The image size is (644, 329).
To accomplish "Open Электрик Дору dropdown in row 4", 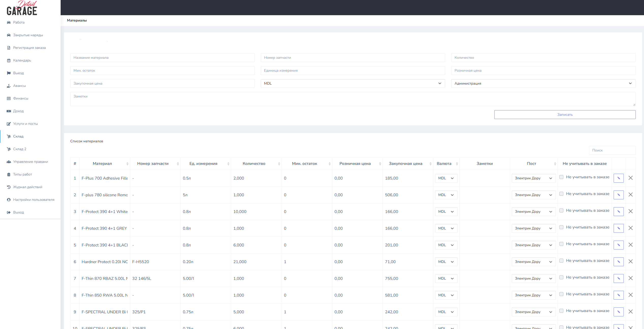I will [x=533, y=228].
